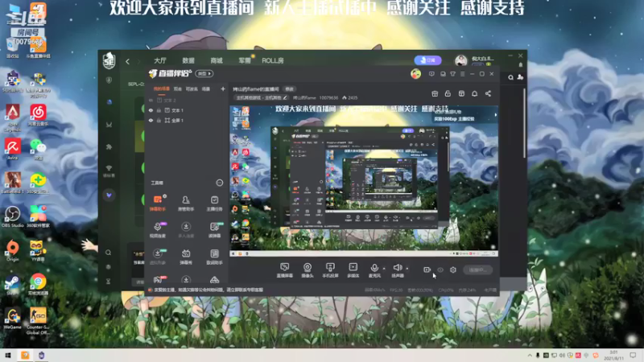Click 5E sidebar search magnifier icon

(109, 253)
